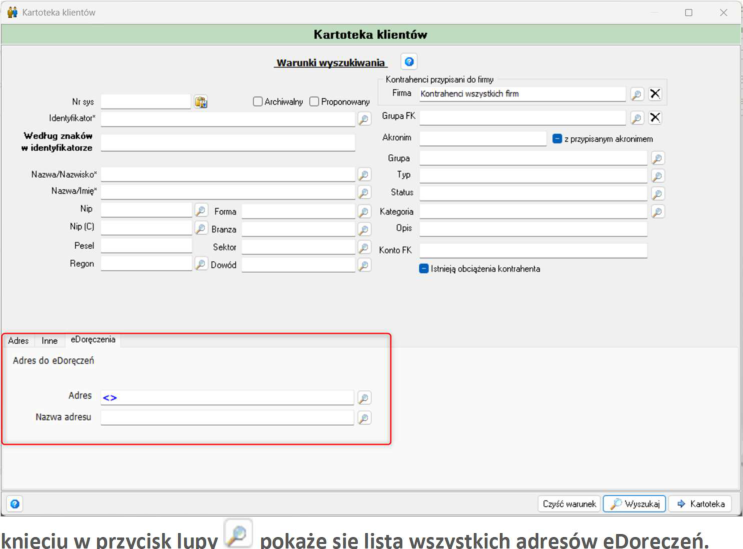Open lookup magnifier for Nazwa/Nazwisko field
This screenshot has height=549, width=743.
point(364,175)
